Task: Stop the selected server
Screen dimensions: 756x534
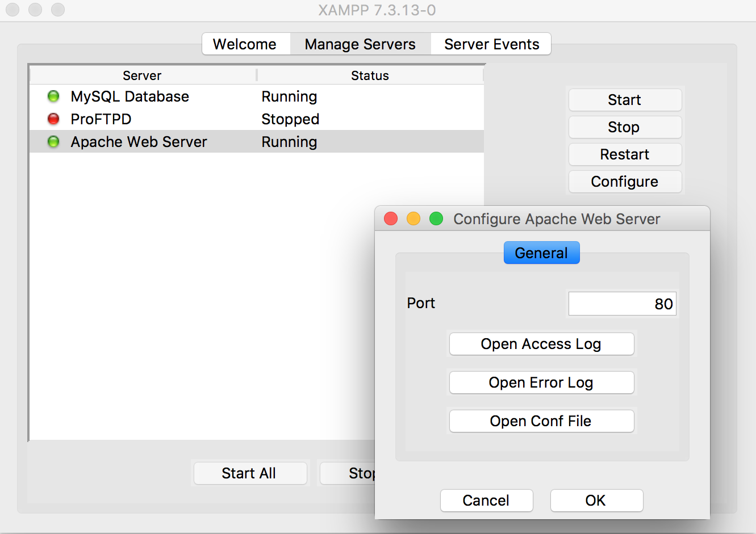Action: pos(625,127)
